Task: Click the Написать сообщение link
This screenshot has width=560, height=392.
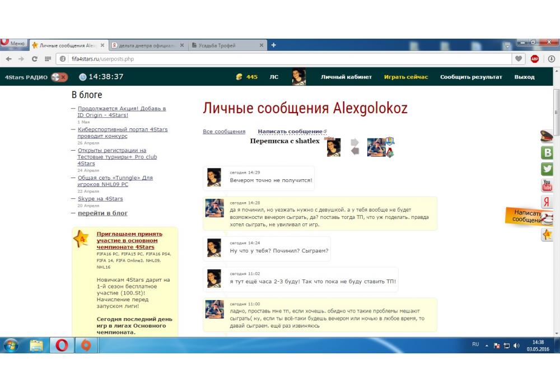Action: click(x=290, y=132)
